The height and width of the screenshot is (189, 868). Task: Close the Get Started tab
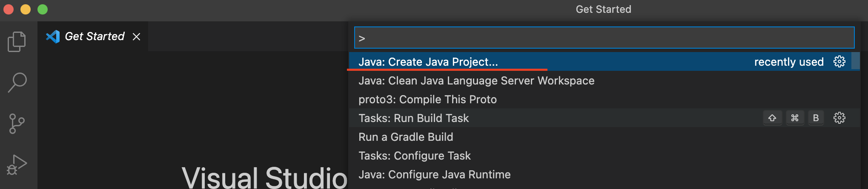[x=136, y=37]
